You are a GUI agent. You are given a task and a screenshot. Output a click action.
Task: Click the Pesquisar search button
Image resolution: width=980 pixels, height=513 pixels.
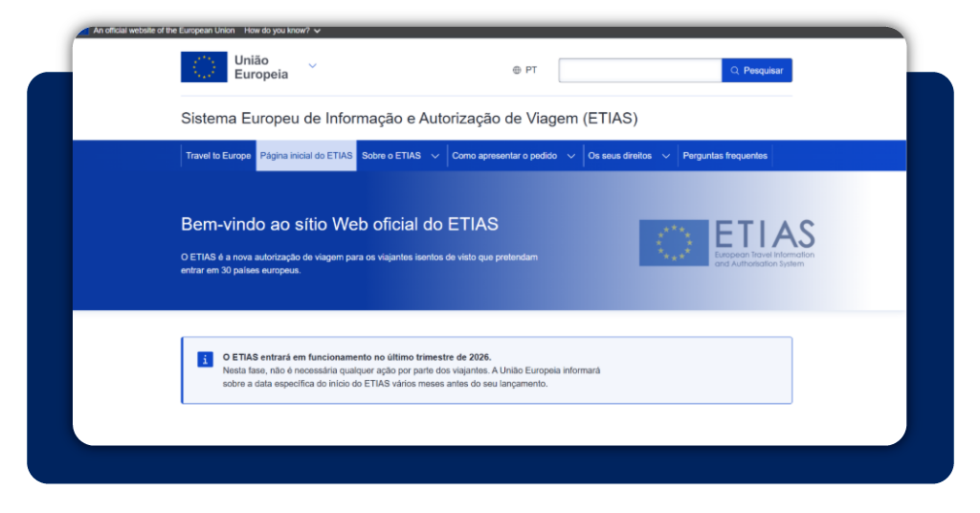[x=757, y=71]
